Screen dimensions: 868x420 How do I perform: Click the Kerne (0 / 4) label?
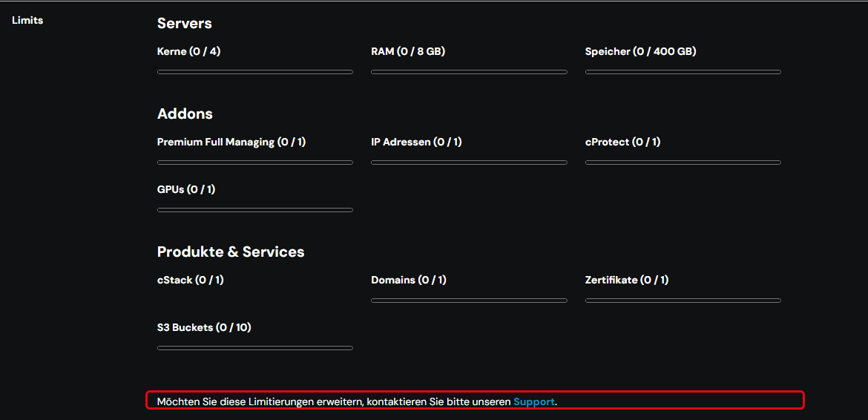point(189,51)
